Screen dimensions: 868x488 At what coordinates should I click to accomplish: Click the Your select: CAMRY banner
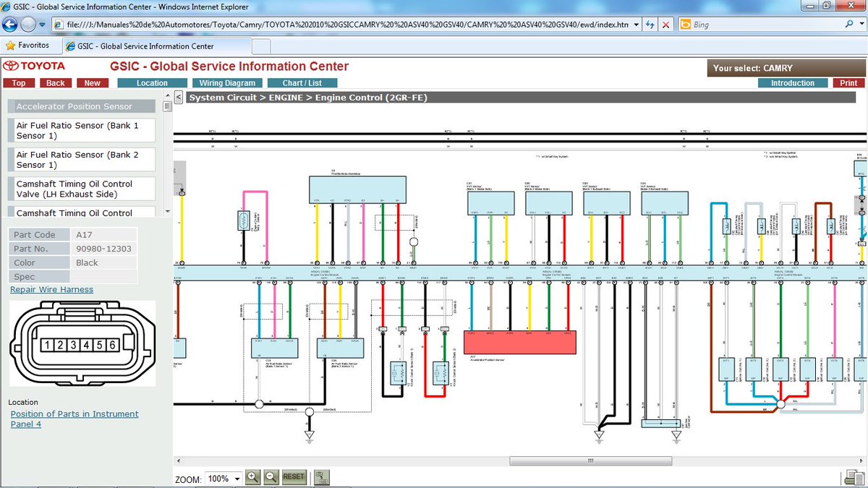click(x=786, y=68)
